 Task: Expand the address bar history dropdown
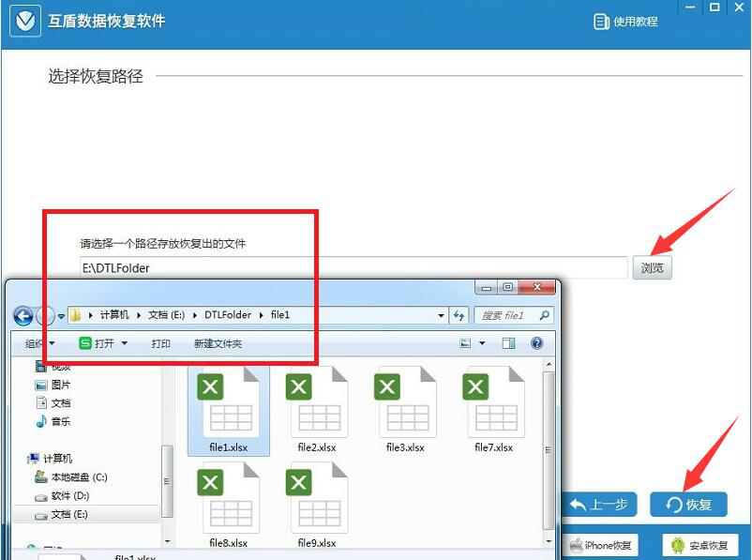coord(441,316)
